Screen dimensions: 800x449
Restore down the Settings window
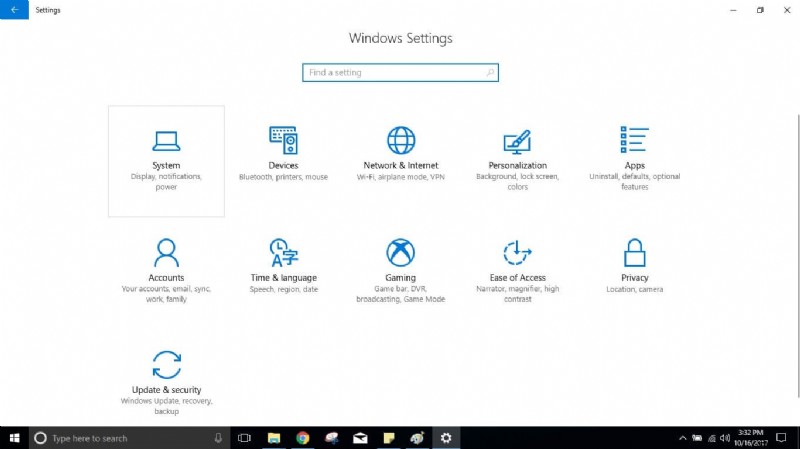click(x=760, y=10)
